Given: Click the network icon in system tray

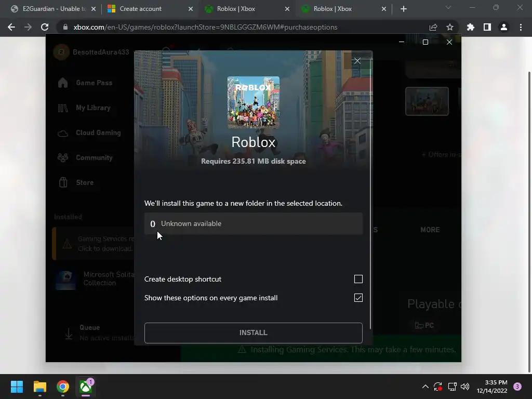Looking at the screenshot, I should [x=453, y=387].
